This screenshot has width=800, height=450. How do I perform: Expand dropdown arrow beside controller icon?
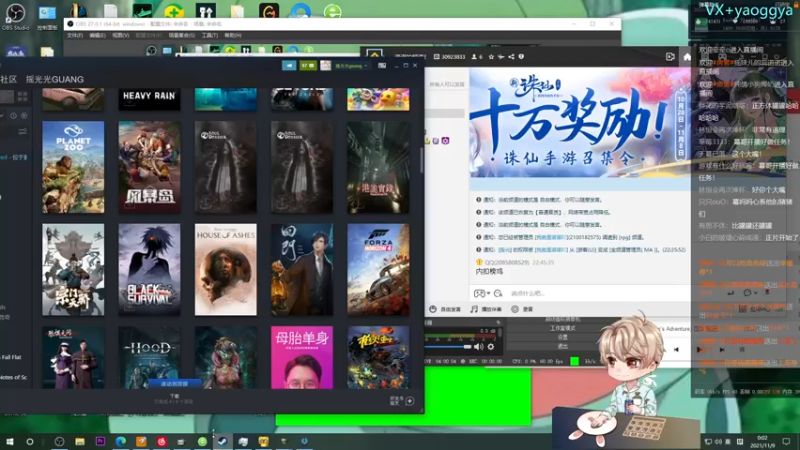point(488,293)
